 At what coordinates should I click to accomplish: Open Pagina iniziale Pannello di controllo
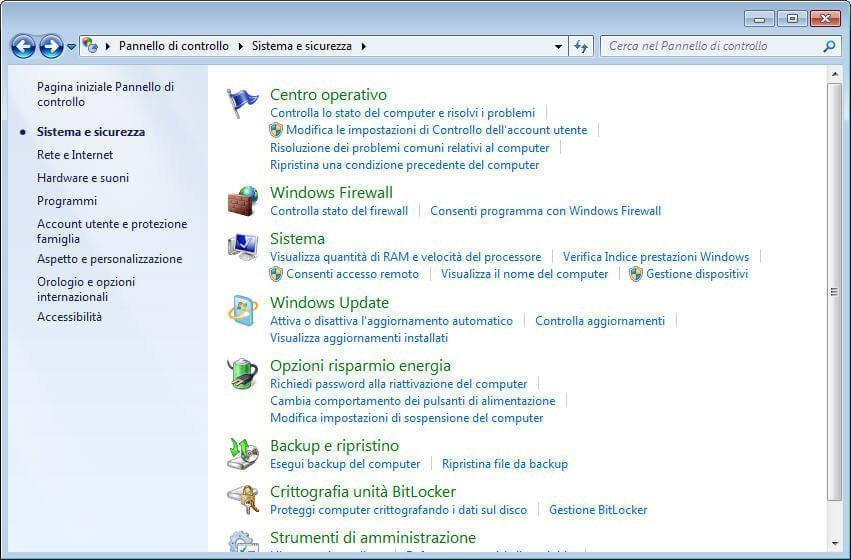pos(105,94)
